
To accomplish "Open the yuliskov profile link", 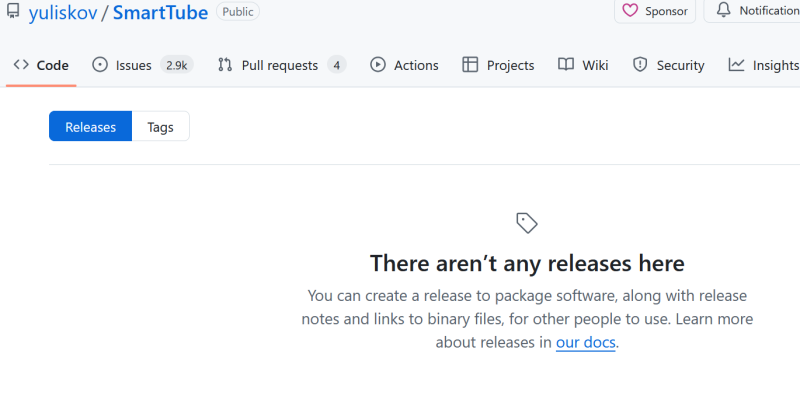I will pyautogui.click(x=62, y=13).
